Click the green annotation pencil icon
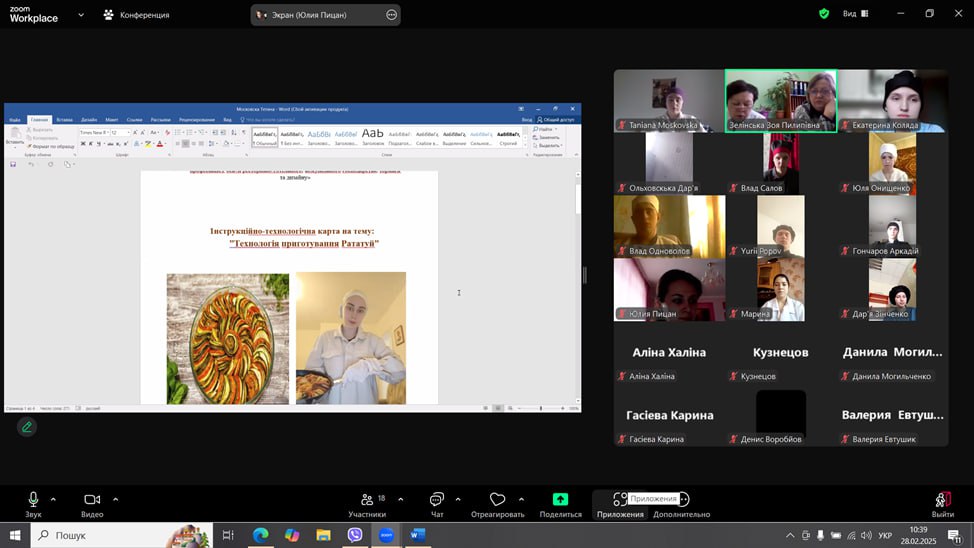 (27, 427)
